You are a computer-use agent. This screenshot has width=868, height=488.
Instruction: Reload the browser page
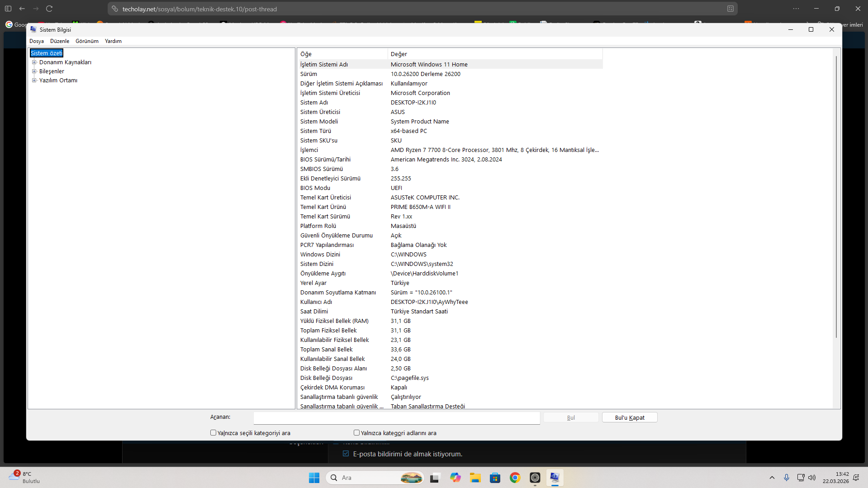point(49,9)
